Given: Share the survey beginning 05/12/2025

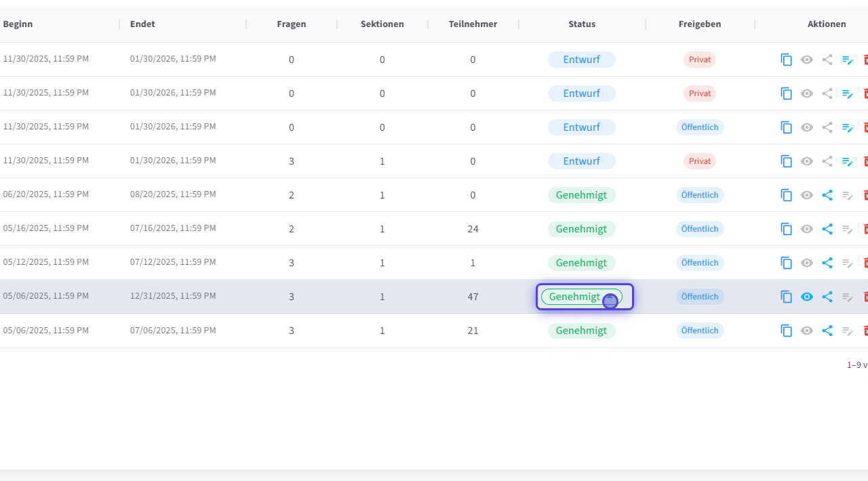Looking at the screenshot, I should (x=827, y=263).
